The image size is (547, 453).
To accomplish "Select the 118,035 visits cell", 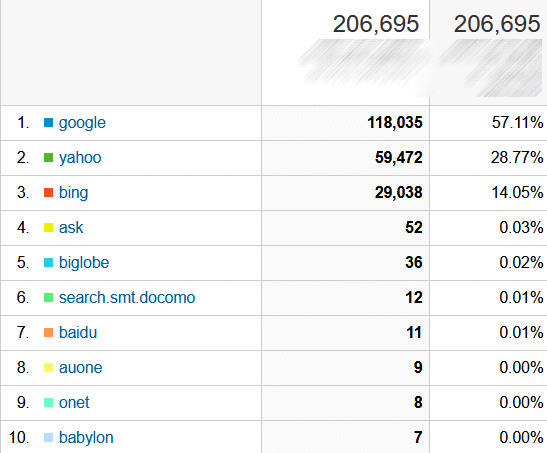I will 345,123.
